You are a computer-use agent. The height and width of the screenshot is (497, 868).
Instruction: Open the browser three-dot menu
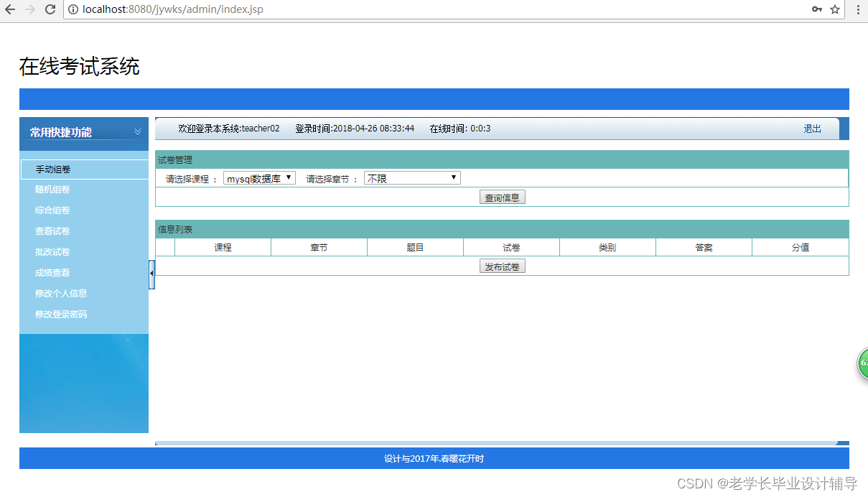pos(859,10)
